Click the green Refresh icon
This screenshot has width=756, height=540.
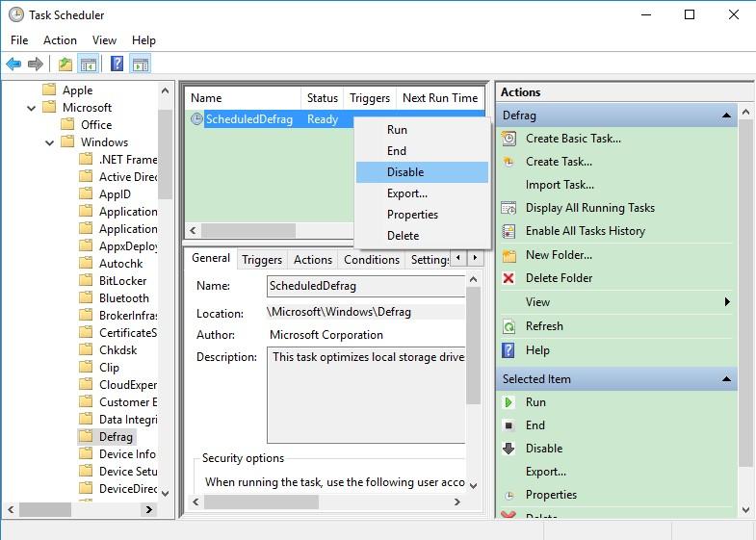pyautogui.click(x=508, y=326)
